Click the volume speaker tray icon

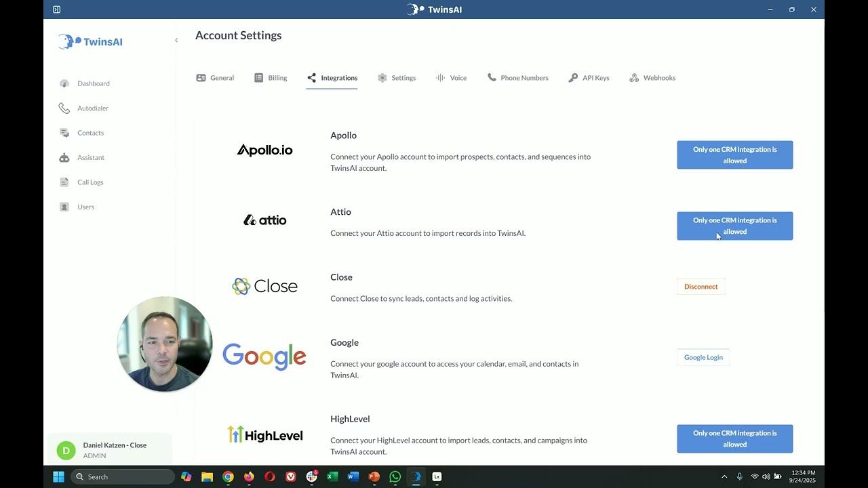(x=766, y=476)
